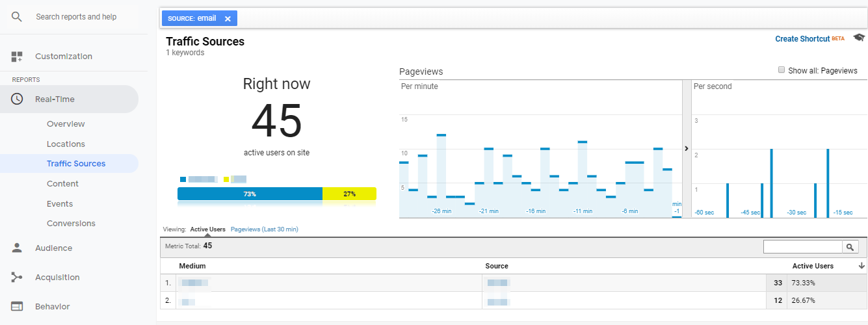Click the graduation cap help icon
The image size is (868, 325).
(859, 38)
